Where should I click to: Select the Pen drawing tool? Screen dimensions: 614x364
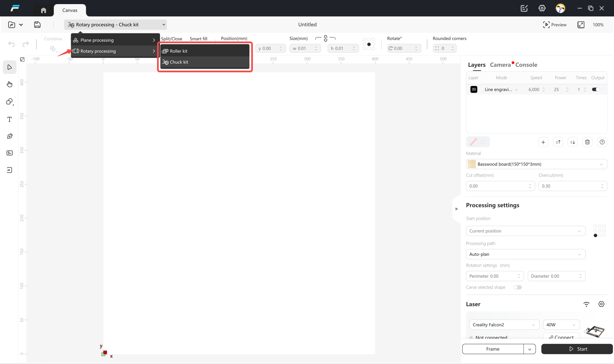[10, 136]
